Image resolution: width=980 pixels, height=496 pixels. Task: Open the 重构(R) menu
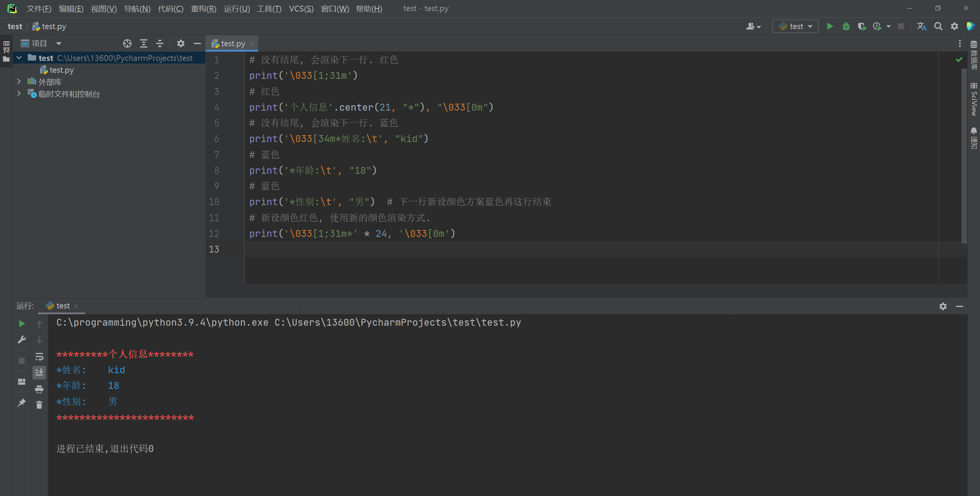coord(203,8)
